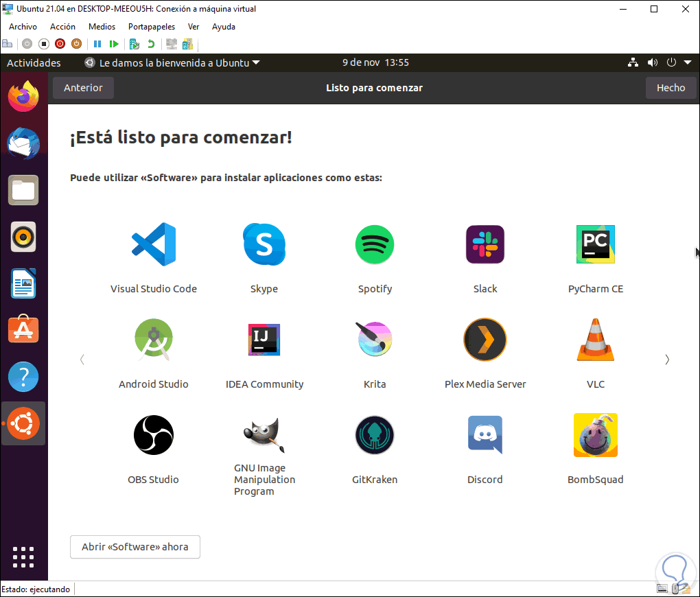Open the Spotify app icon
The image size is (700, 597).
tap(375, 244)
